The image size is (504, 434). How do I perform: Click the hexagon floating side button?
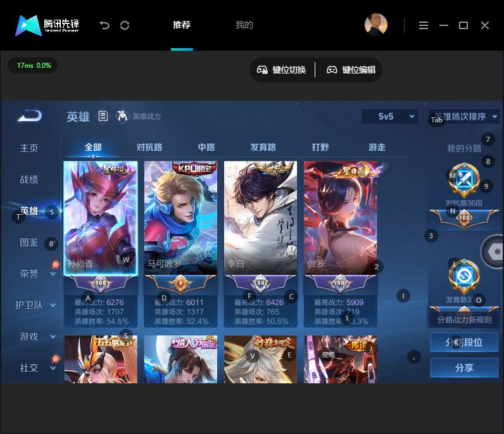[493, 252]
